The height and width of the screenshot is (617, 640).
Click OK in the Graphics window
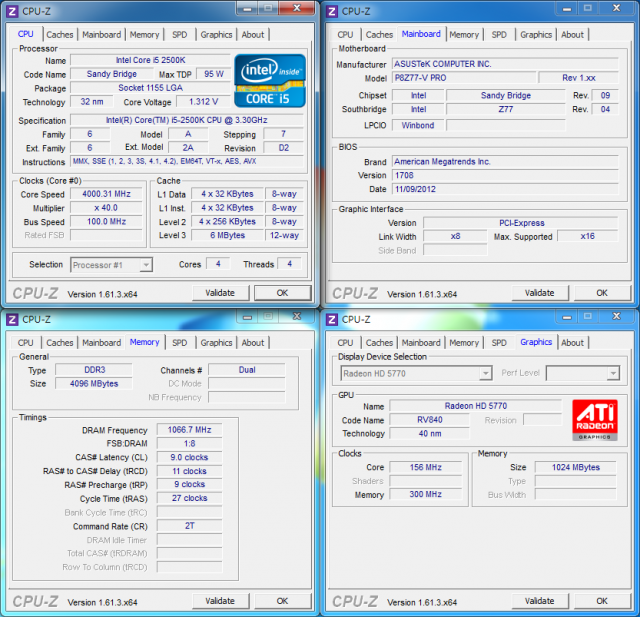point(602,601)
